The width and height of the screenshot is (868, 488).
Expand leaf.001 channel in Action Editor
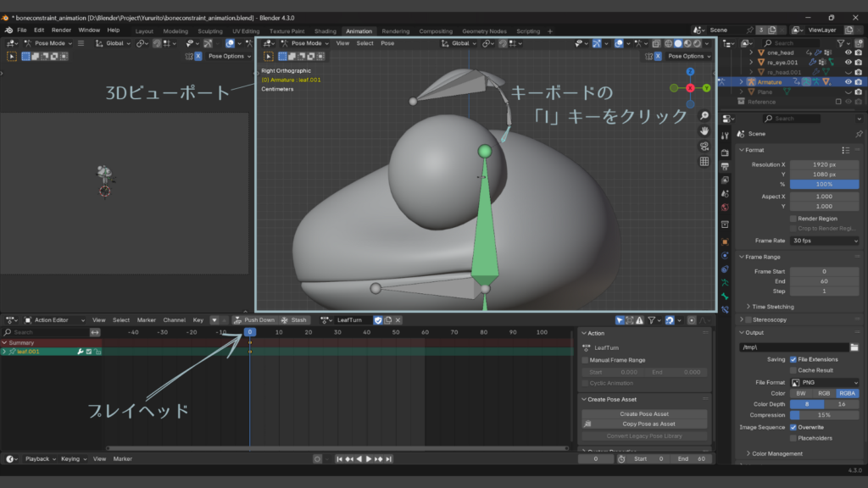(x=4, y=352)
